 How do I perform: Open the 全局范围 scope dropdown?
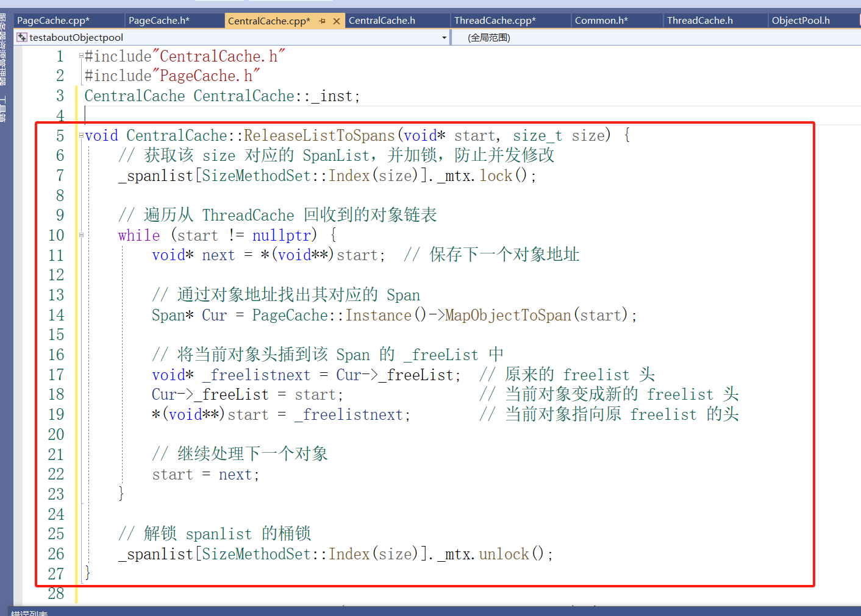656,38
